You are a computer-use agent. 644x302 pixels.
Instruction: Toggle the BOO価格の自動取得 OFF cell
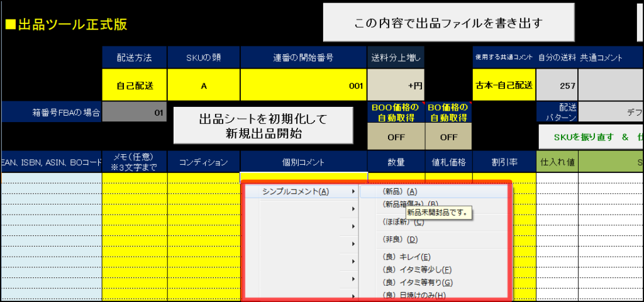coord(396,136)
